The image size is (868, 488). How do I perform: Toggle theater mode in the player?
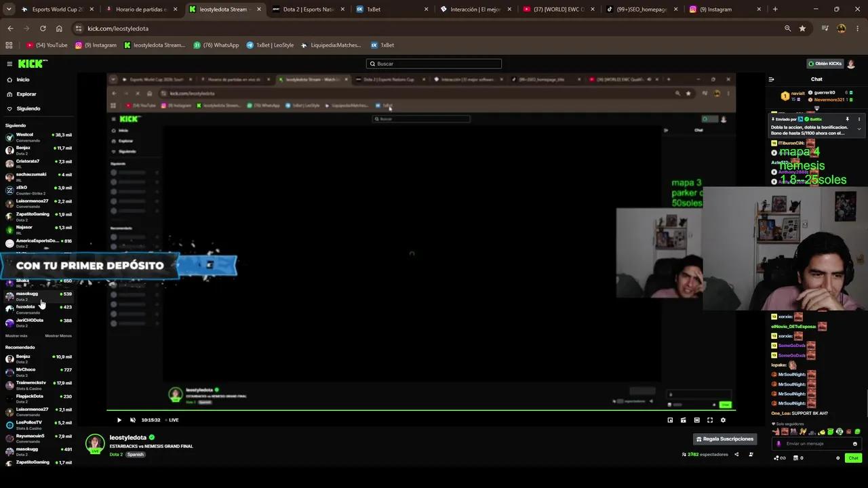[696, 420]
